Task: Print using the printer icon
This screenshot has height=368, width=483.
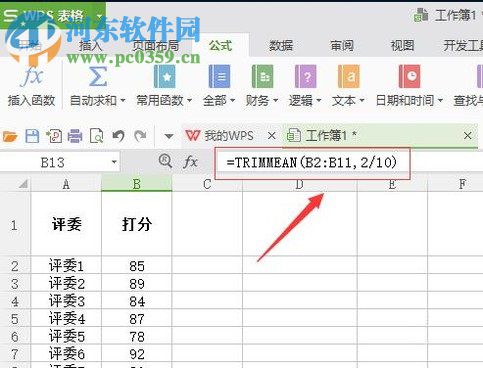Action: pos(75,136)
